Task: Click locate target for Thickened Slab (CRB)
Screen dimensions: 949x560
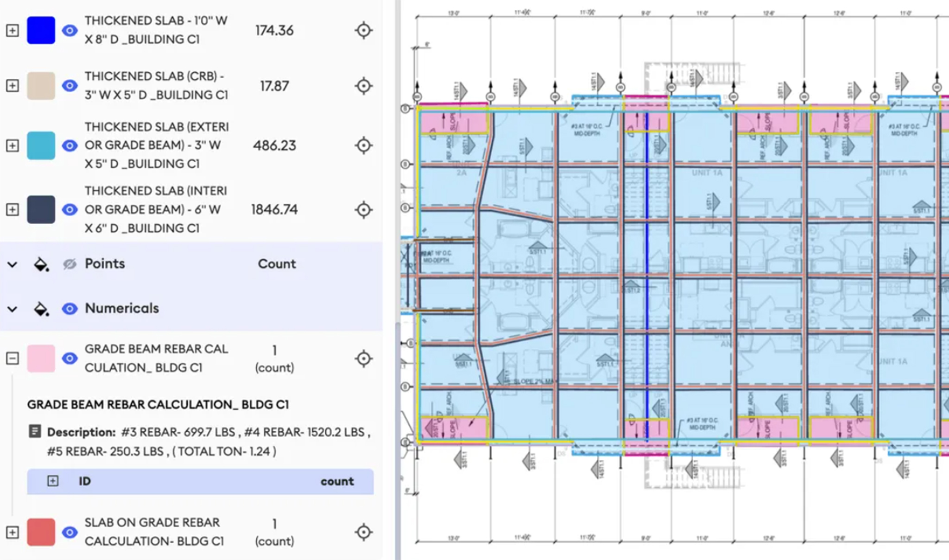Action: [x=364, y=86]
